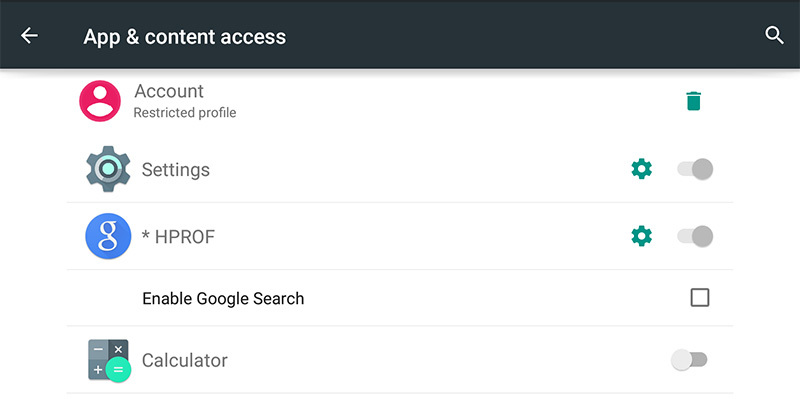The height and width of the screenshot is (399, 800).
Task: Tap the Enable Google Search label
Action: click(223, 298)
